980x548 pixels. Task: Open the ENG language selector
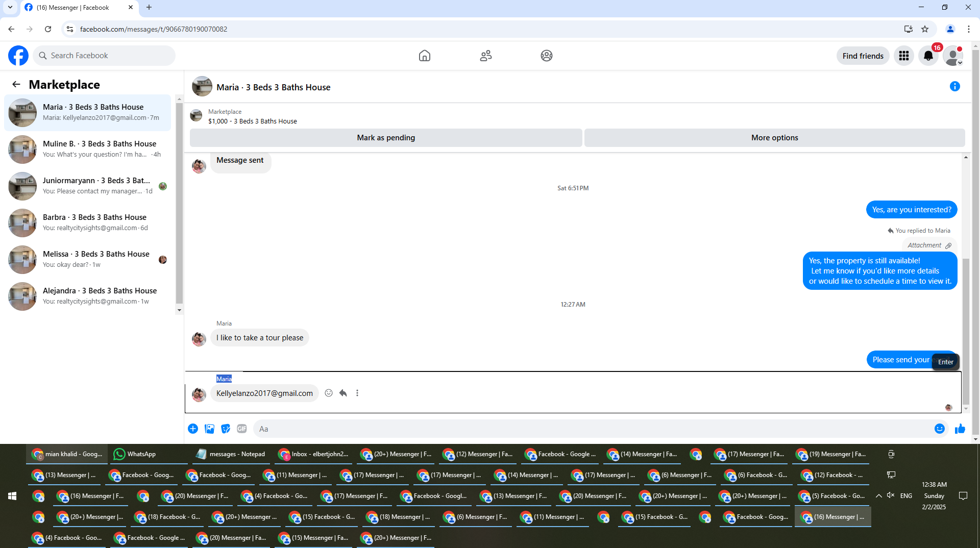click(906, 496)
